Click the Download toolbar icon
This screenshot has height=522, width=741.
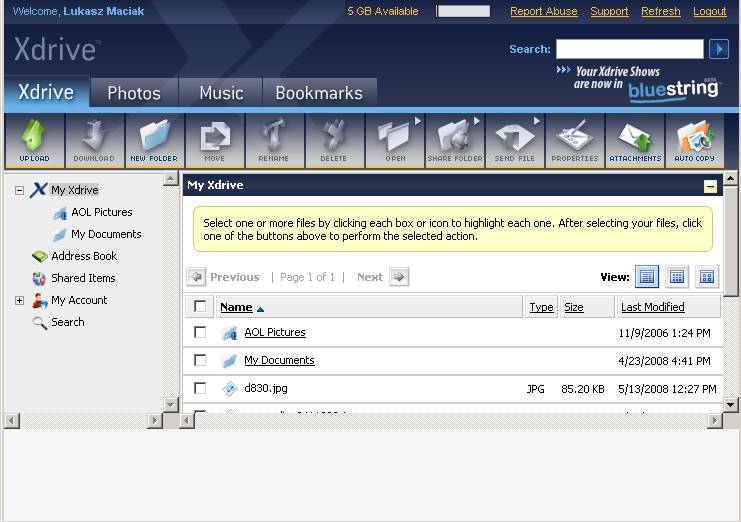coord(94,140)
